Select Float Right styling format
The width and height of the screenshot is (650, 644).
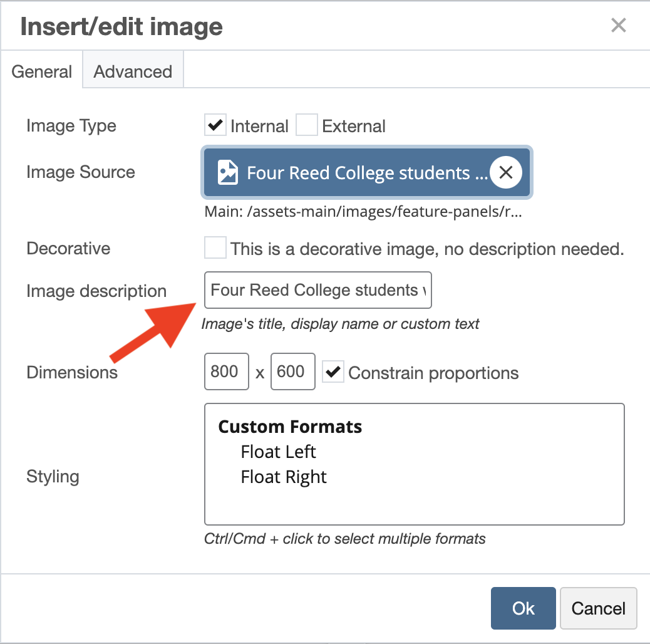tap(284, 477)
